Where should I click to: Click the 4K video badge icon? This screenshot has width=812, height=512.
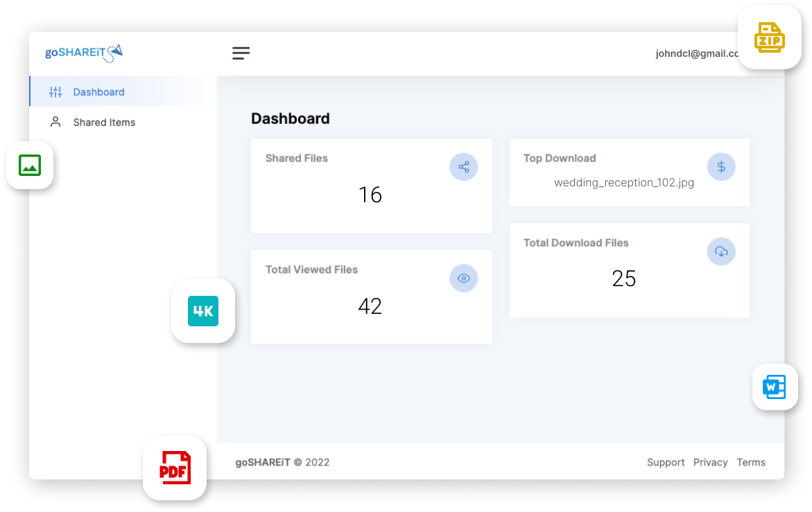coord(203,311)
